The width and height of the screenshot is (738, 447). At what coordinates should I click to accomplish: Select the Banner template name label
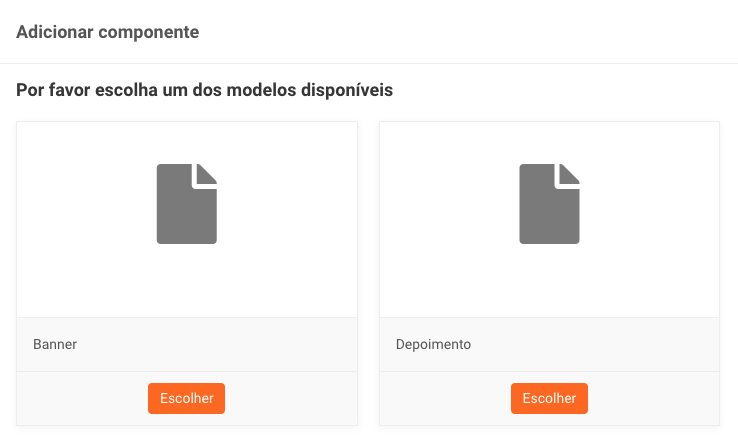pyautogui.click(x=55, y=344)
